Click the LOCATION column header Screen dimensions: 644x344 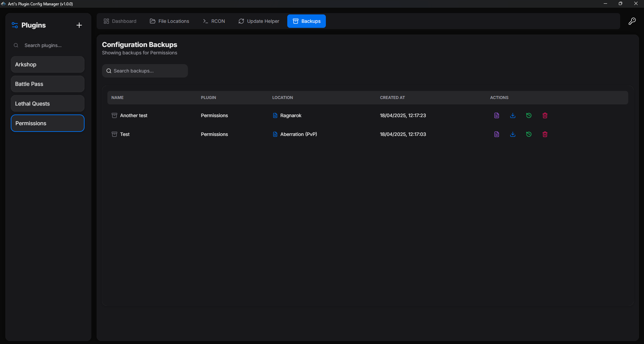283,98
